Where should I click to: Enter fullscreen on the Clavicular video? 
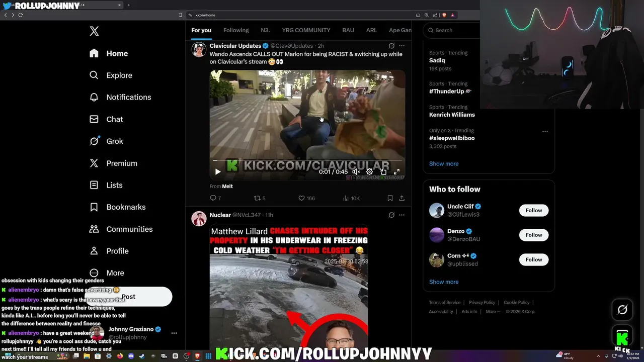click(396, 172)
